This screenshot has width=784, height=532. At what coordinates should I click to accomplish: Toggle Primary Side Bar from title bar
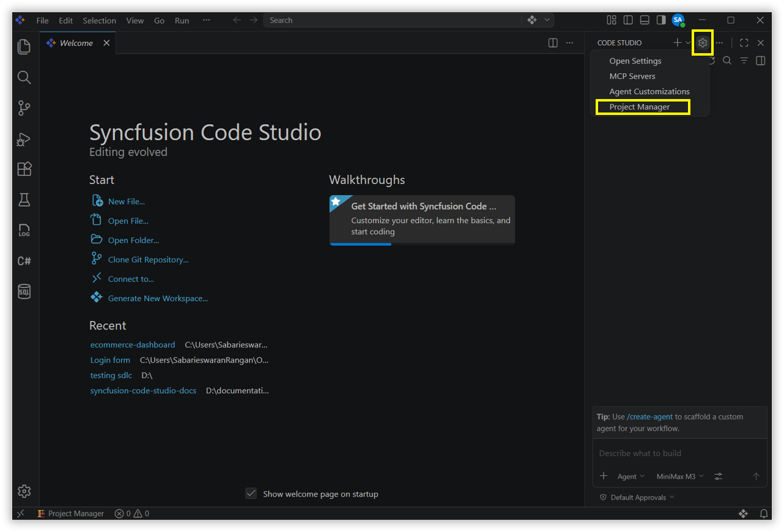pos(628,20)
